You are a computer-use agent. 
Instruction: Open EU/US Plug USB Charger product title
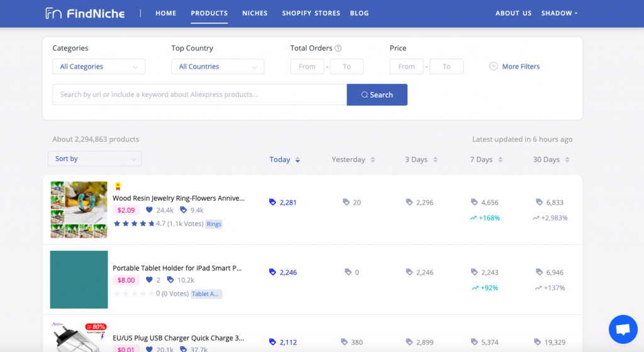click(x=178, y=338)
